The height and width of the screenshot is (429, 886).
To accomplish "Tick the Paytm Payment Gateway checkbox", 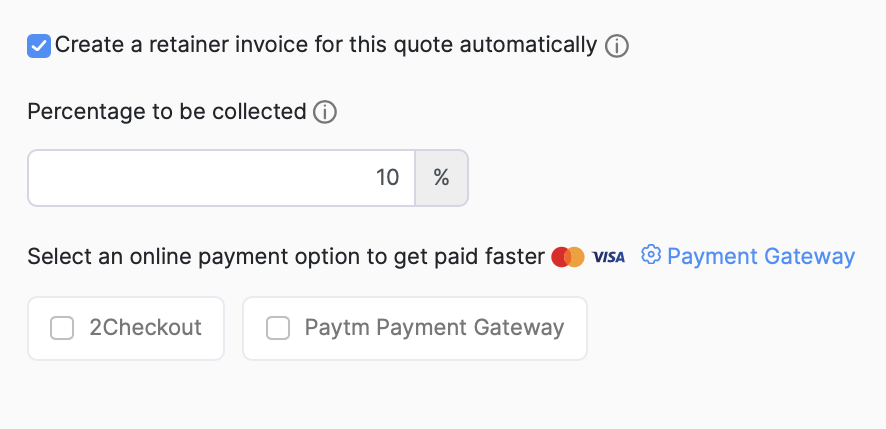I will point(278,328).
